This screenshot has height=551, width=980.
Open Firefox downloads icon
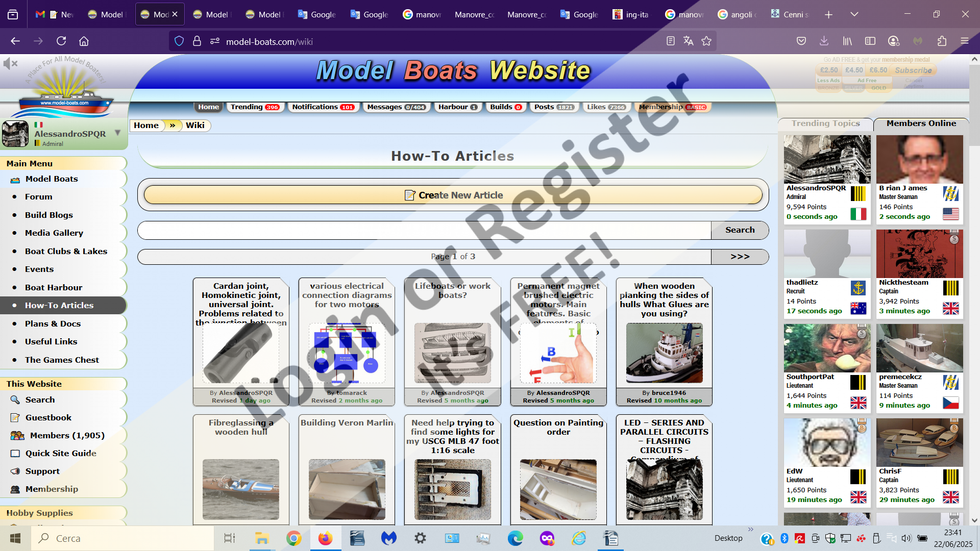(824, 41)
